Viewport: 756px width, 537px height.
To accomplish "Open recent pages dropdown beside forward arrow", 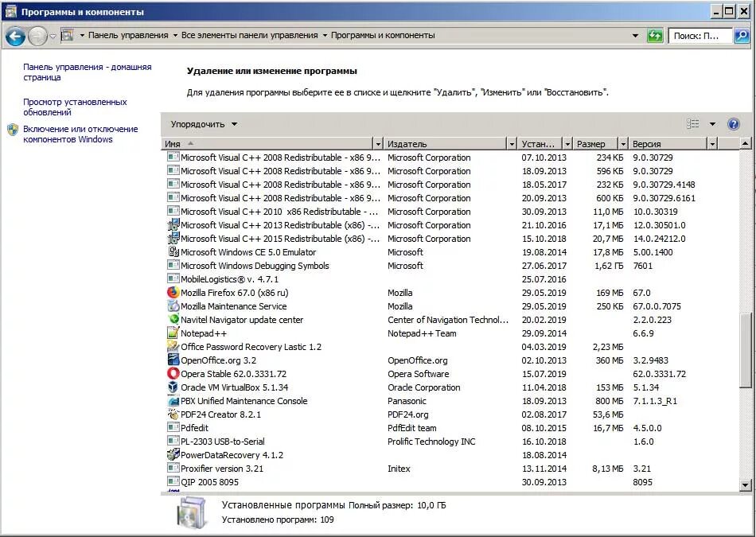I will point(53,36).
